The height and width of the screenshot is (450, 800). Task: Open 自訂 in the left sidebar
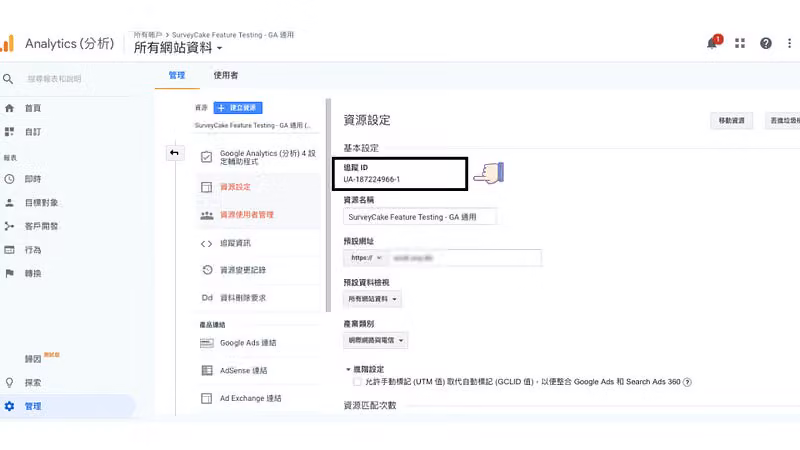point(33,132)
